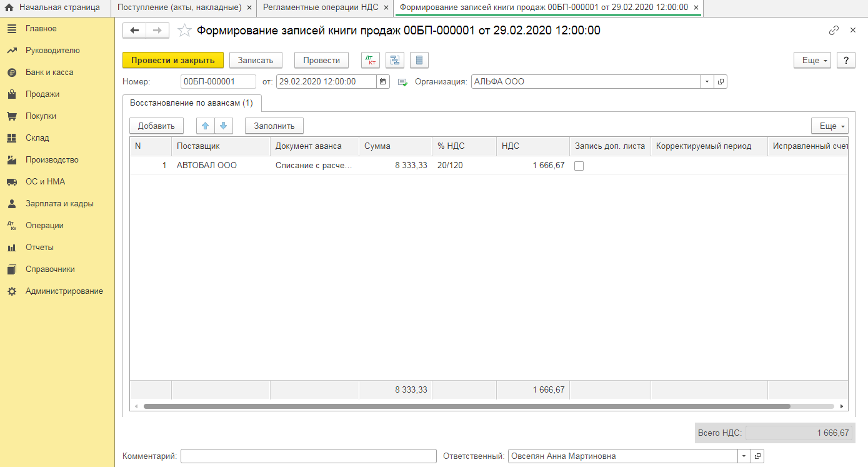Click into the Комментарий input field
This screenshot has height=467, width=868.
pyautogui.click(x=308, y=456)
